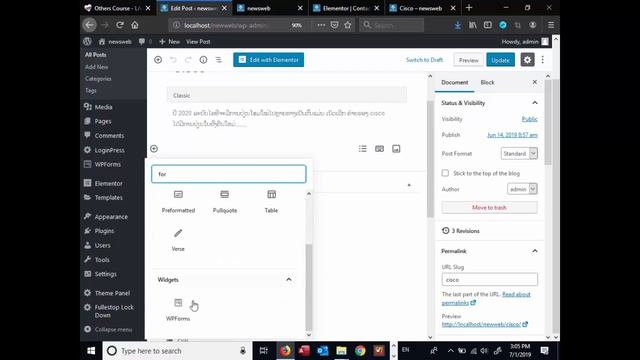Click Collapse menu in the admin sidebar
The width and height of the screenshot is (640, 360).
[x=109, y=329]
